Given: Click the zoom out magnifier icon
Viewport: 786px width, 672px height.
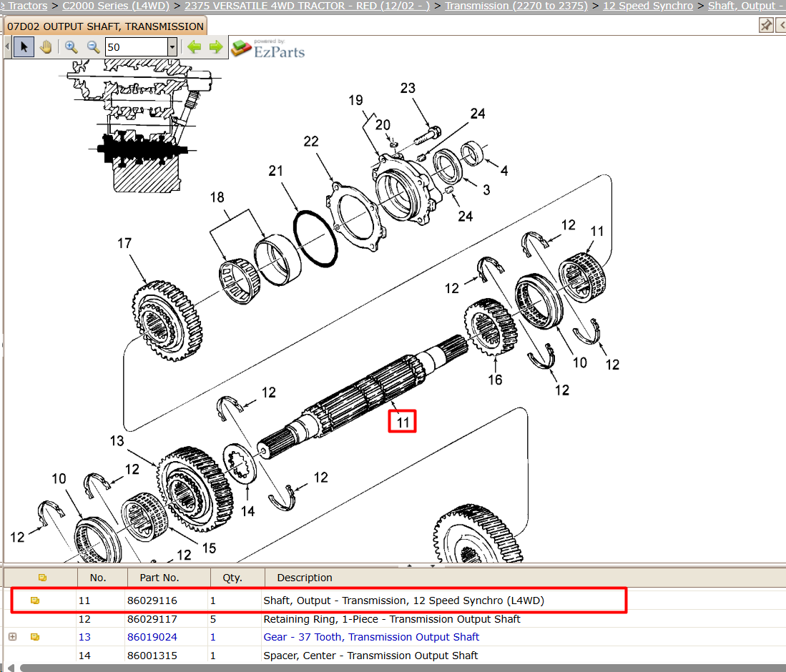Looking at the screenshot, I should coord(93,47).
